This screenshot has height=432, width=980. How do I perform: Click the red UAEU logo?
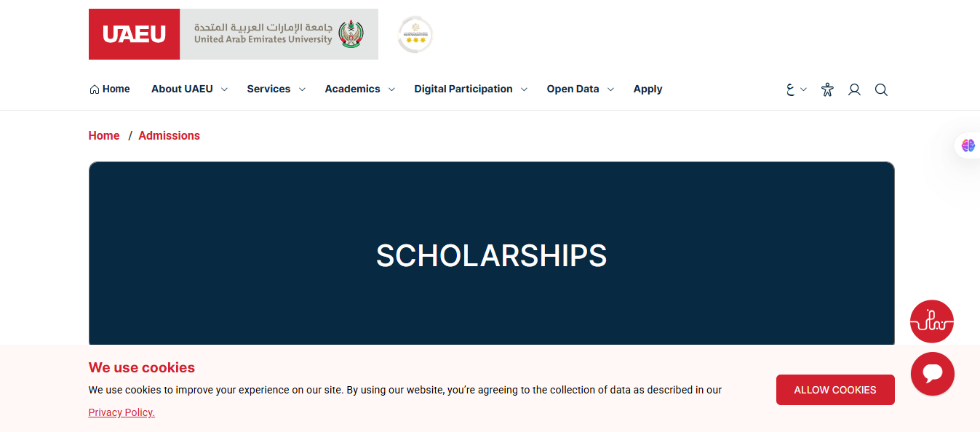pos(134,33)
